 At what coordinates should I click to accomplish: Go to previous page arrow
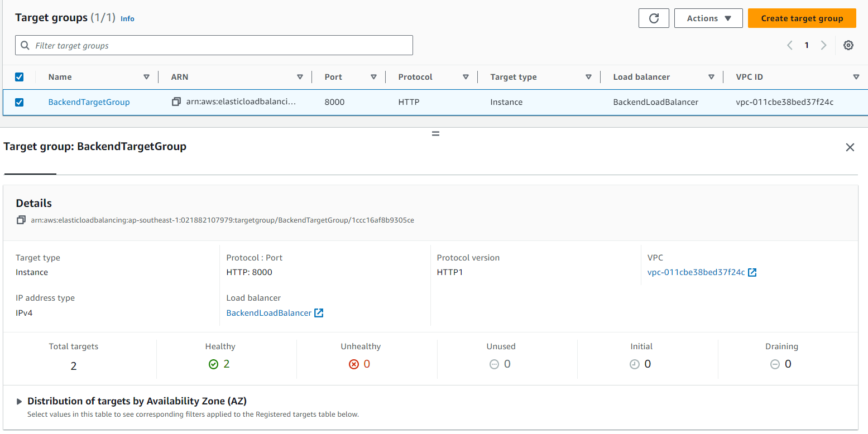[x=790, y=46]
